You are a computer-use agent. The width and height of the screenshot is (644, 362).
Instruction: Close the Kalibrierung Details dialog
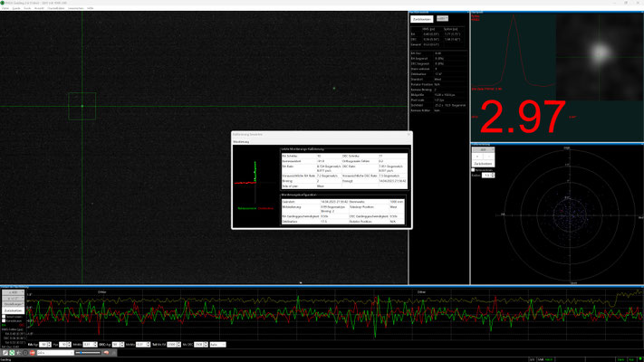coord(409,135)
